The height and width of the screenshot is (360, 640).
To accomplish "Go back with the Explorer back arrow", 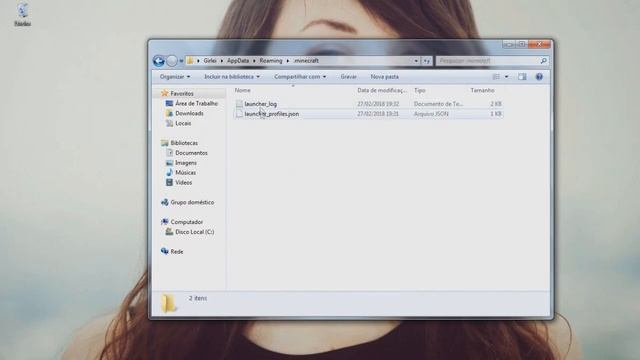I will click(x=159, y=61).
